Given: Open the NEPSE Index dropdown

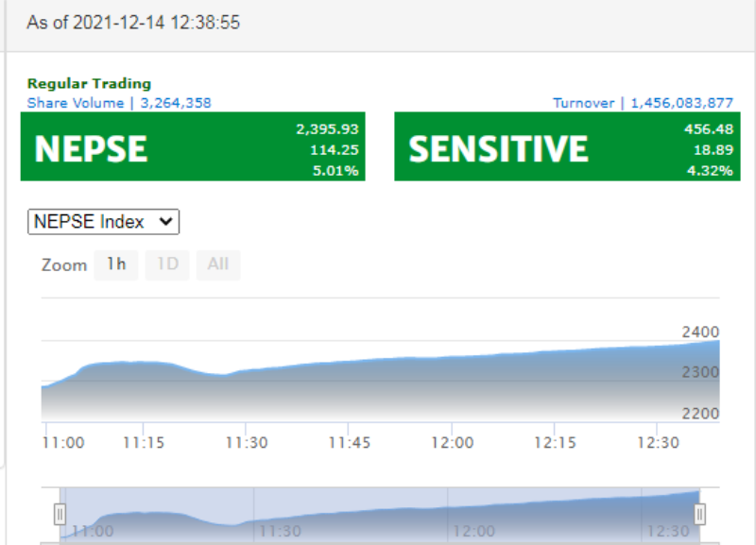Looking at the screenshot, I should 103,222.
